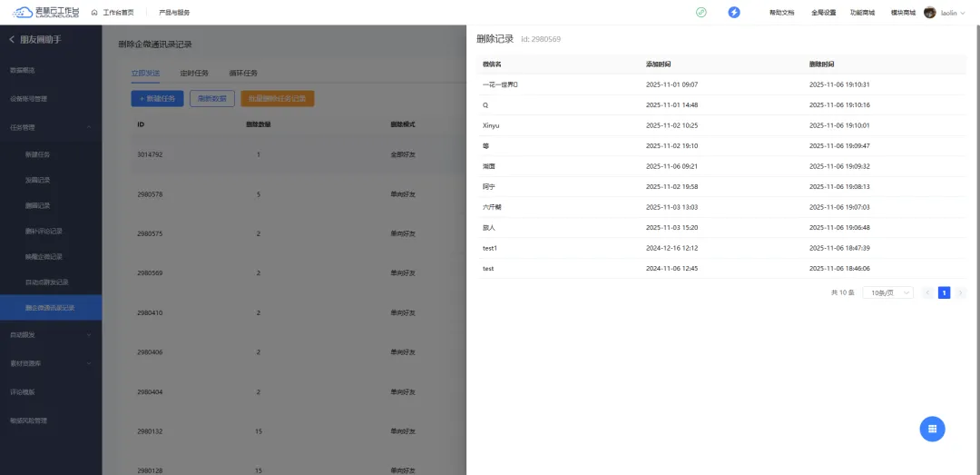Click the back arrow beside 朋友圈助手
Screen dimensions: 980x475
point(12,39)
